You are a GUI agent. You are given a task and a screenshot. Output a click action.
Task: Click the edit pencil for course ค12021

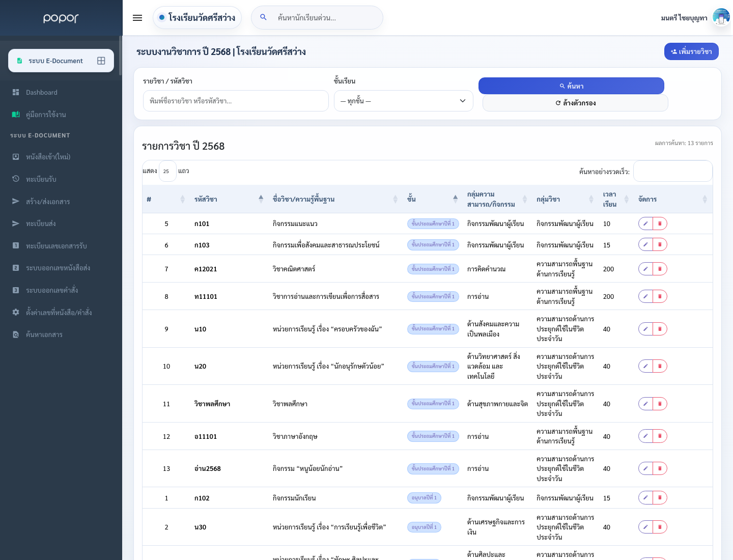click(645, 269)
